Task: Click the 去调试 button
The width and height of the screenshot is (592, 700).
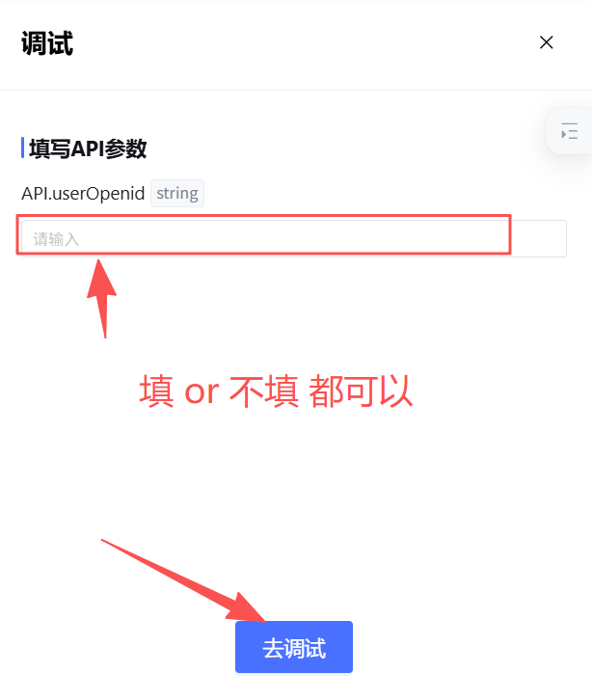Action: click(294, 646)
